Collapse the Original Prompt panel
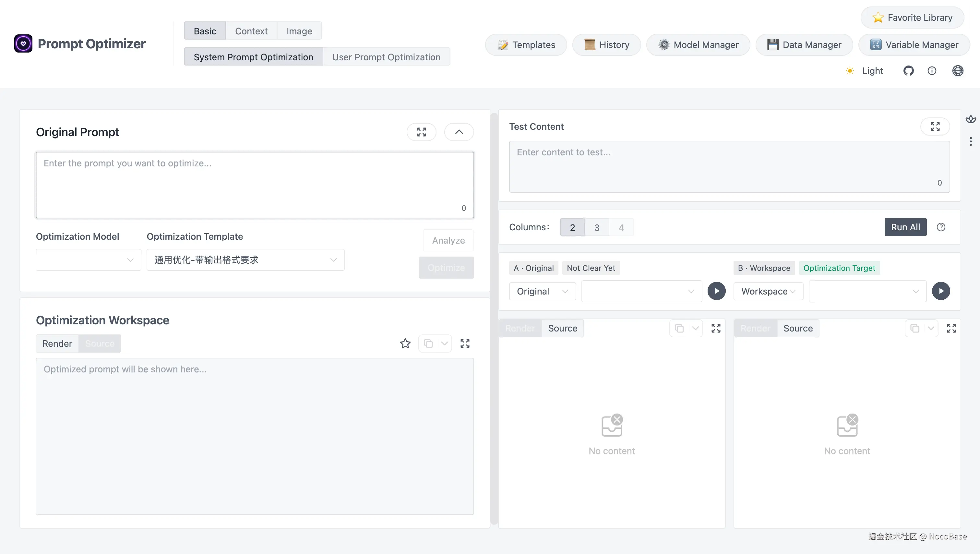Screen dimensions: 980x554 [459, 132]
